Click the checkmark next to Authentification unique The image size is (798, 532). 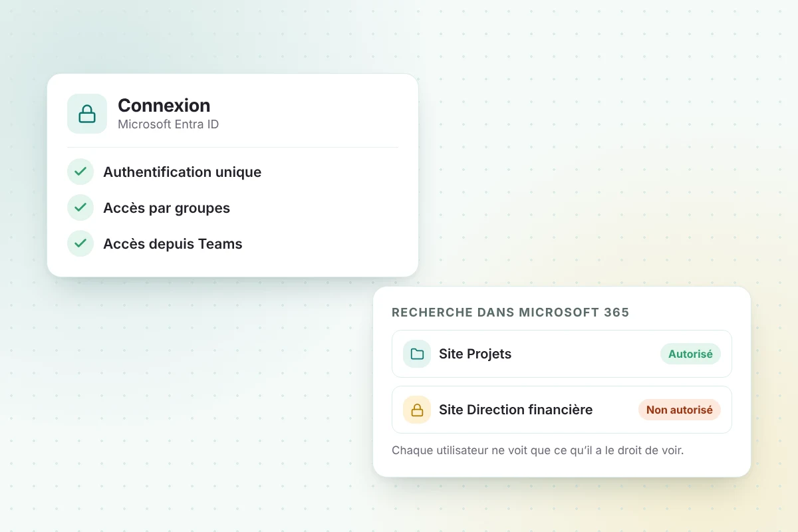click(80, 172)
